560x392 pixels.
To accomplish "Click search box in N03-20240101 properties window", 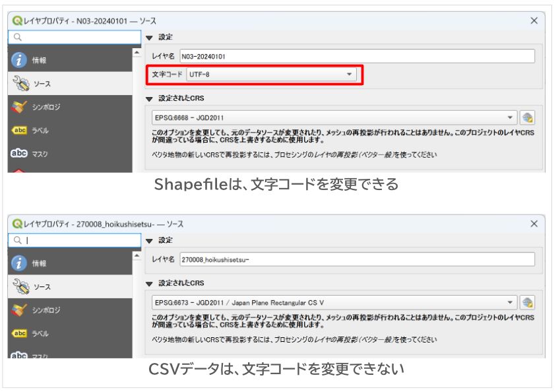I will click(75, 37).
